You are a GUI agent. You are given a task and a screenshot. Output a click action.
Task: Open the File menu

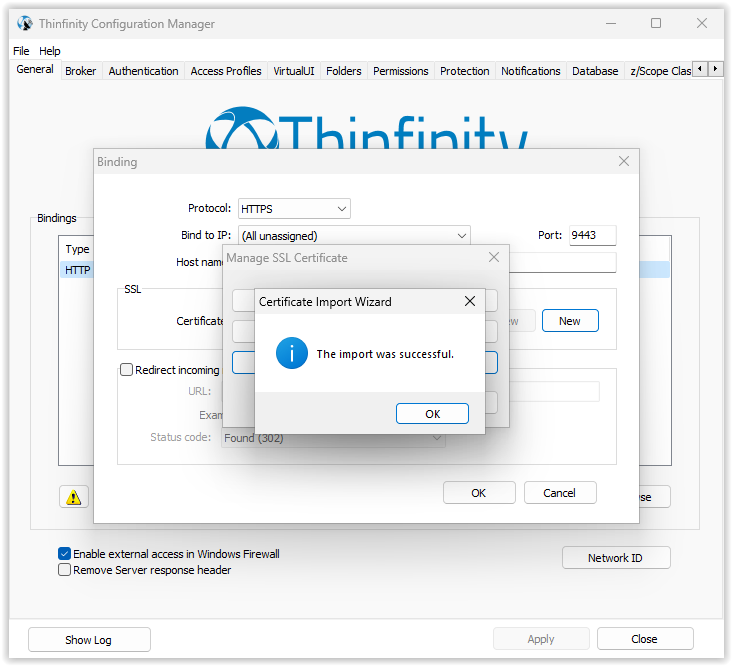point(21,51)
